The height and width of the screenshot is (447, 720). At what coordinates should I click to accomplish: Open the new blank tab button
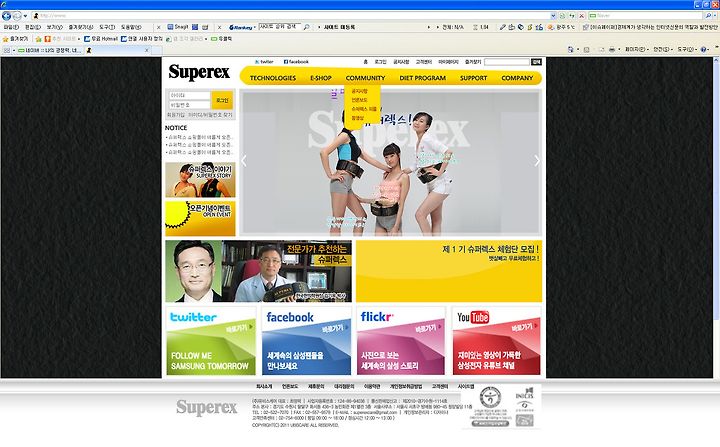tap(156, 50)
